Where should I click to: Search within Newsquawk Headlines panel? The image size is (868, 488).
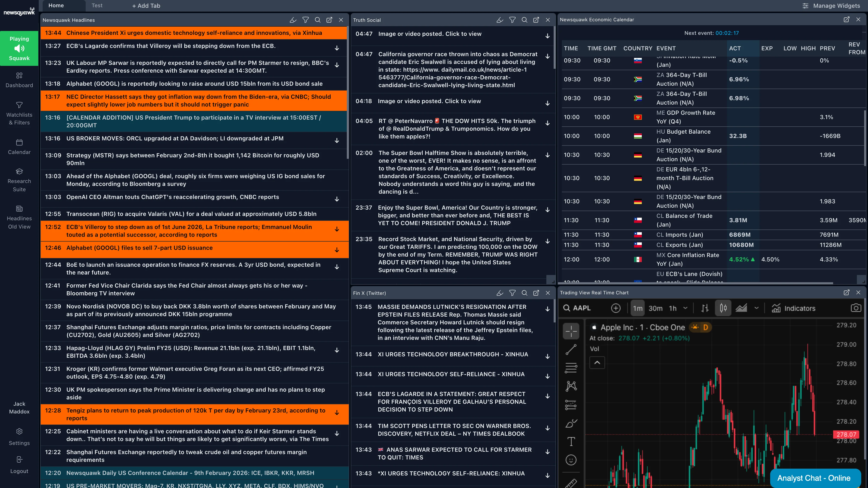point(318,20)
